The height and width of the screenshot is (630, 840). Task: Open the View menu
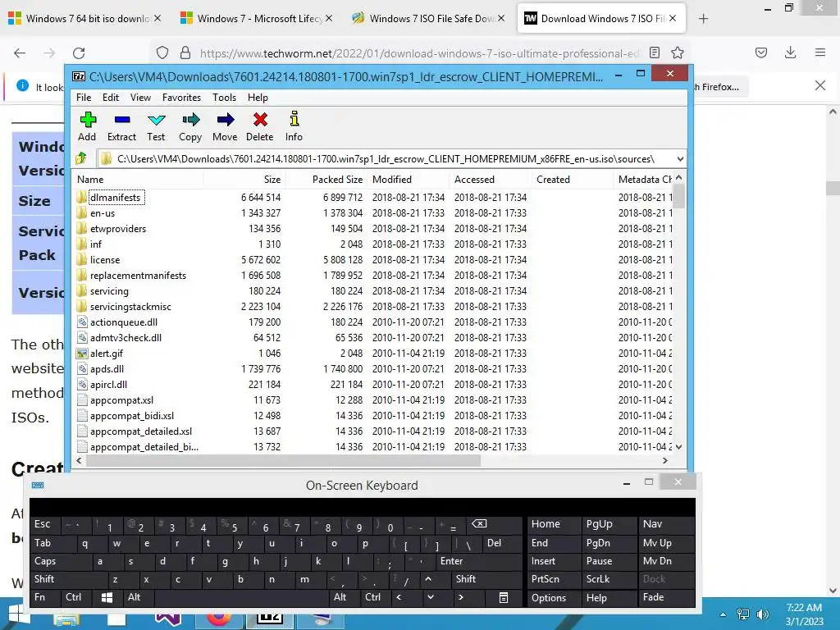[x=140, y=98]
